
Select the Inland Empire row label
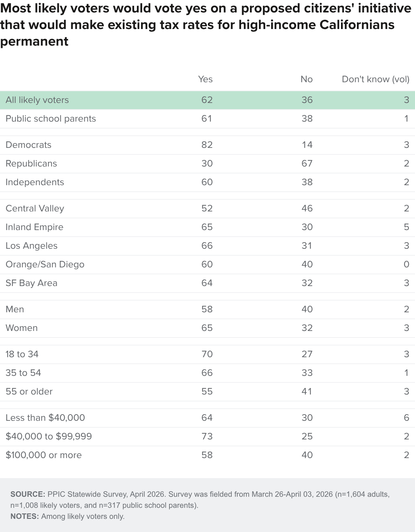(x=35, y=227)
